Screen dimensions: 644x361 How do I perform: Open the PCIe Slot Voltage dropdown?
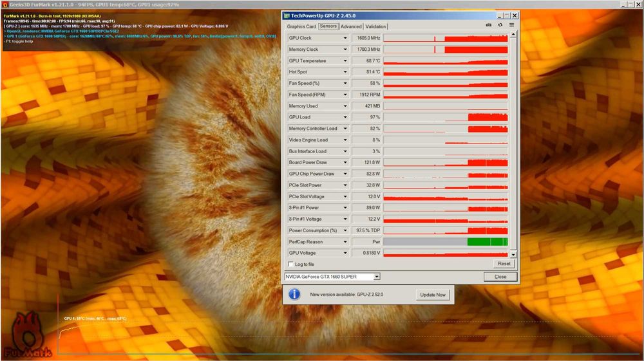pyautogui.click(x=345, y=196)
